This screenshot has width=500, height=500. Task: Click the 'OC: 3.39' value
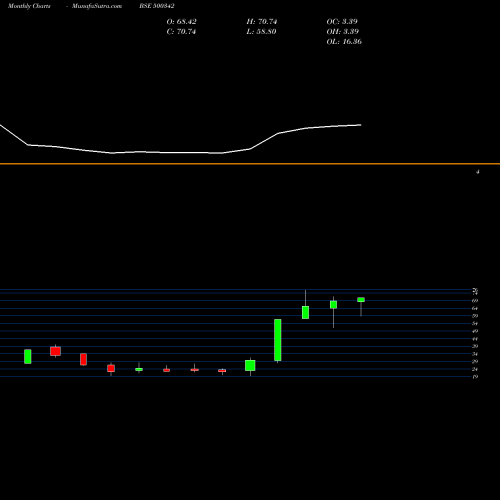342,22
